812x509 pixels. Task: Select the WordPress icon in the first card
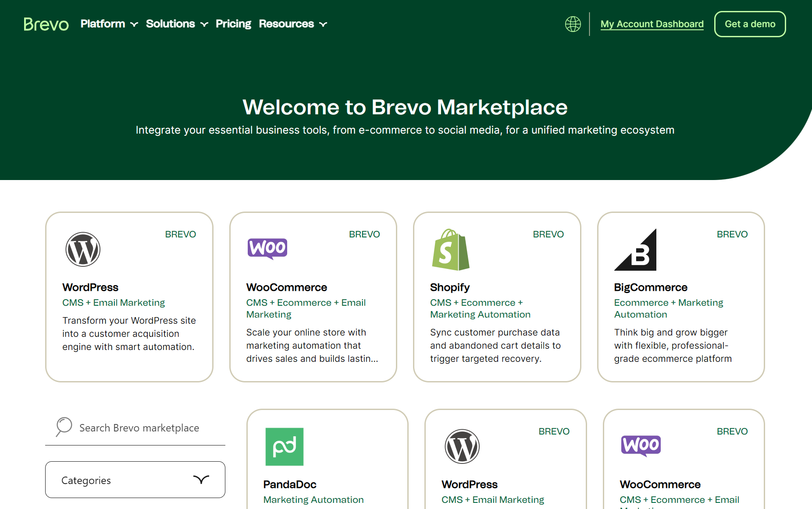point(83,249)
